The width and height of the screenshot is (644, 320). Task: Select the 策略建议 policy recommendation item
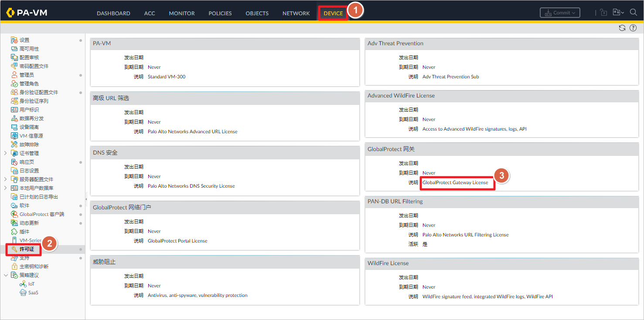[x=29, y=275]
